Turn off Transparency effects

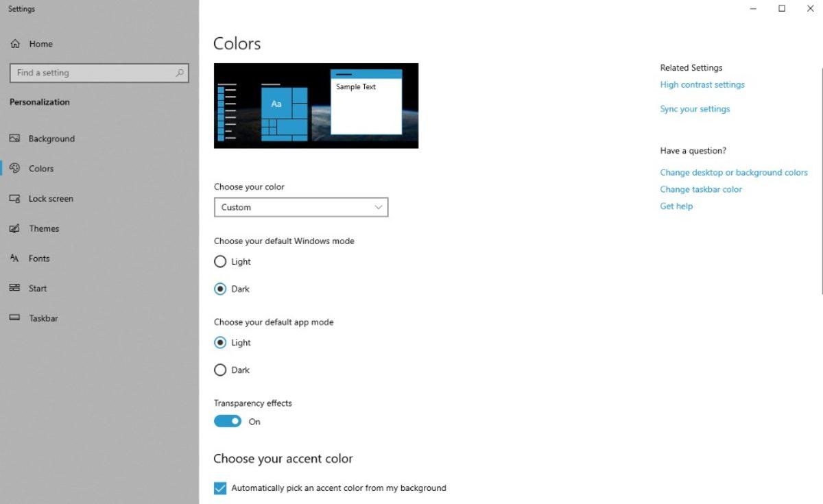(227, 420)
